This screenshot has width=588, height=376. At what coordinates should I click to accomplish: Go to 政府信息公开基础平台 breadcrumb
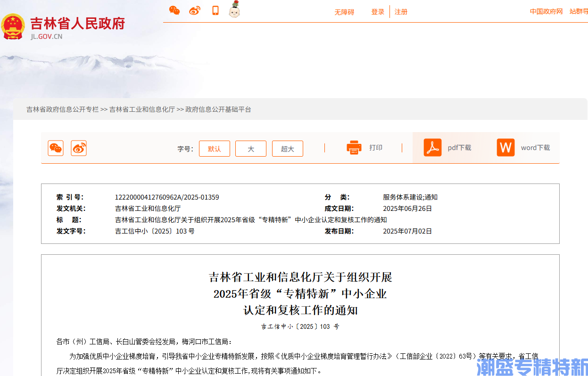(218, 109)
